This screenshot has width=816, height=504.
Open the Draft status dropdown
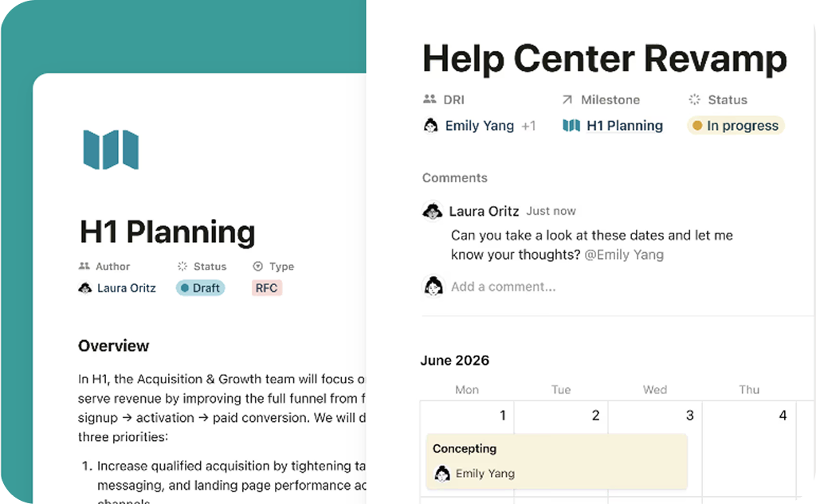(x=201, y=288)
